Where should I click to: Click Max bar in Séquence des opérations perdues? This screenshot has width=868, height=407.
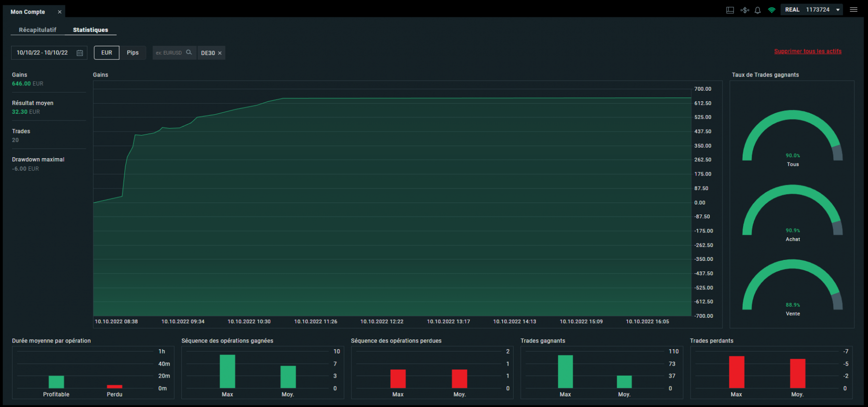(x=398, y=379)
